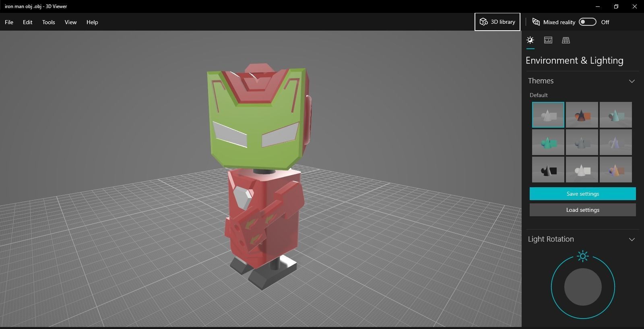Open the Tools menu
644x329 pixels.
coord(48,22)
